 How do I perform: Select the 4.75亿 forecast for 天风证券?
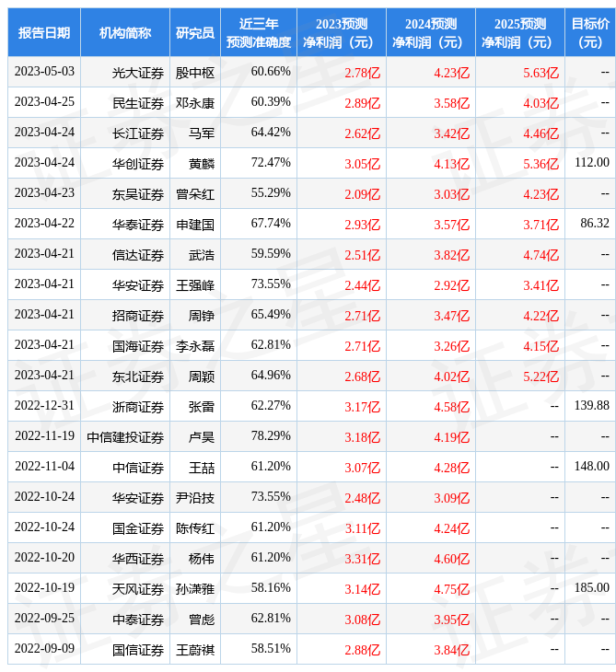[x=451, y=589]
